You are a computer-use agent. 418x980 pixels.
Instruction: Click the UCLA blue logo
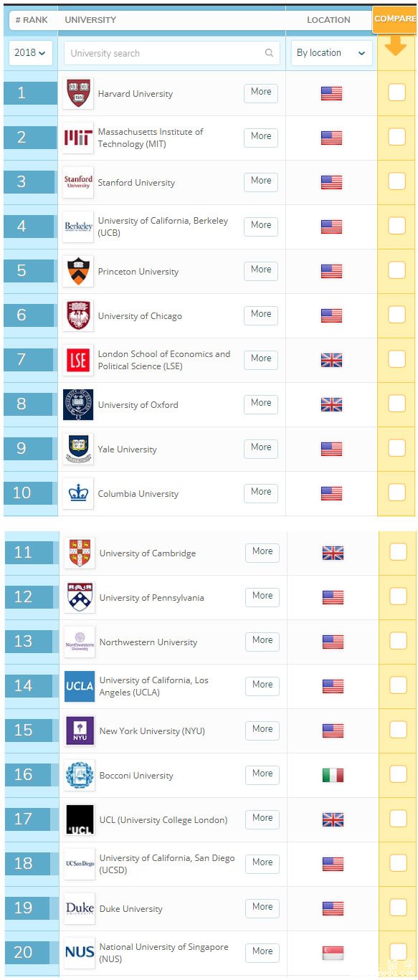(79, 686)
